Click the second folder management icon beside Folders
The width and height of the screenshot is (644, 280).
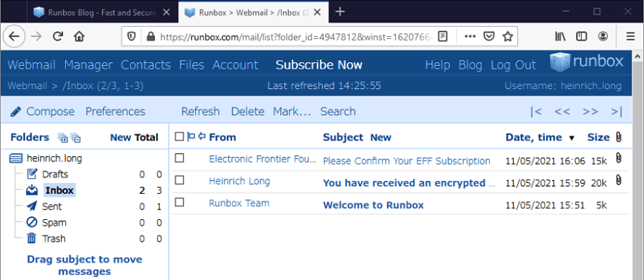coord(76,138)
